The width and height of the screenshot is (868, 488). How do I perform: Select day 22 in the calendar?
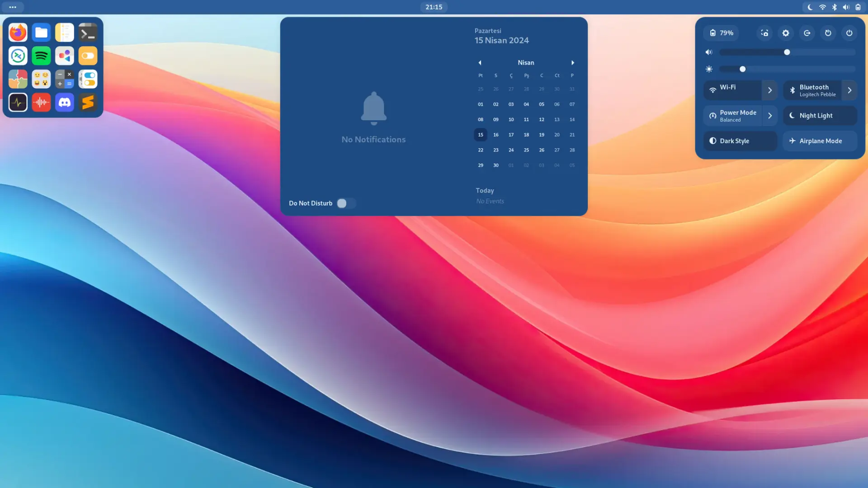(x=481, y=150)
